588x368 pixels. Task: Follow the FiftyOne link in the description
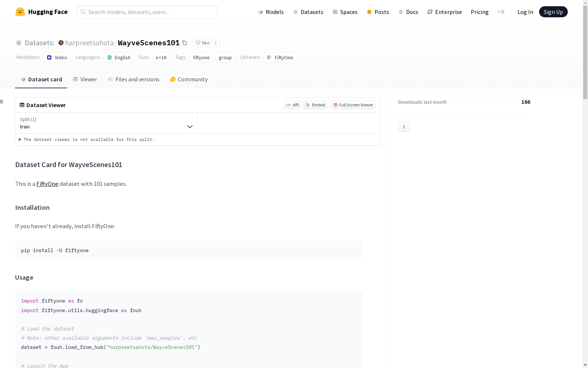tap(47, 184)
